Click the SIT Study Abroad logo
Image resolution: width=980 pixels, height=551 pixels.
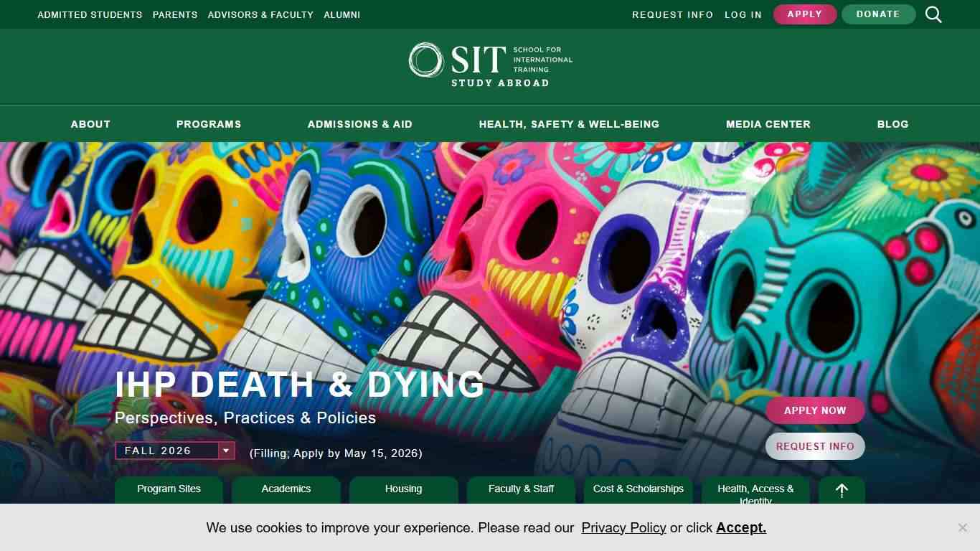(490, 62)
